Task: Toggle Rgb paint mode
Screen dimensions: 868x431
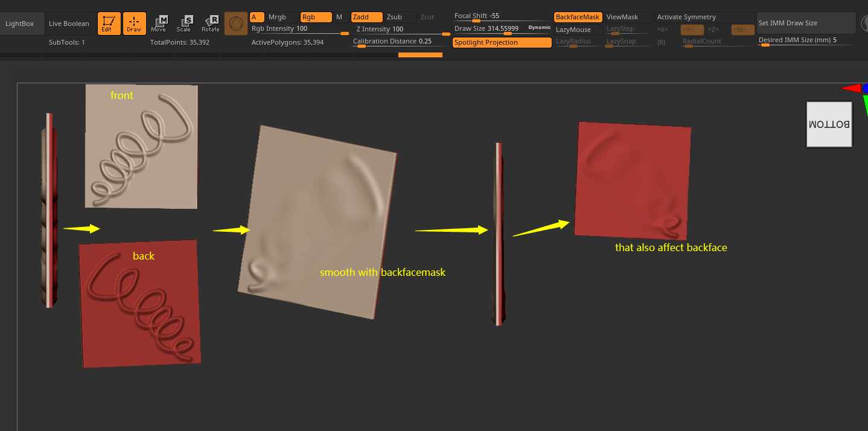Action: (x=316, y=17)
